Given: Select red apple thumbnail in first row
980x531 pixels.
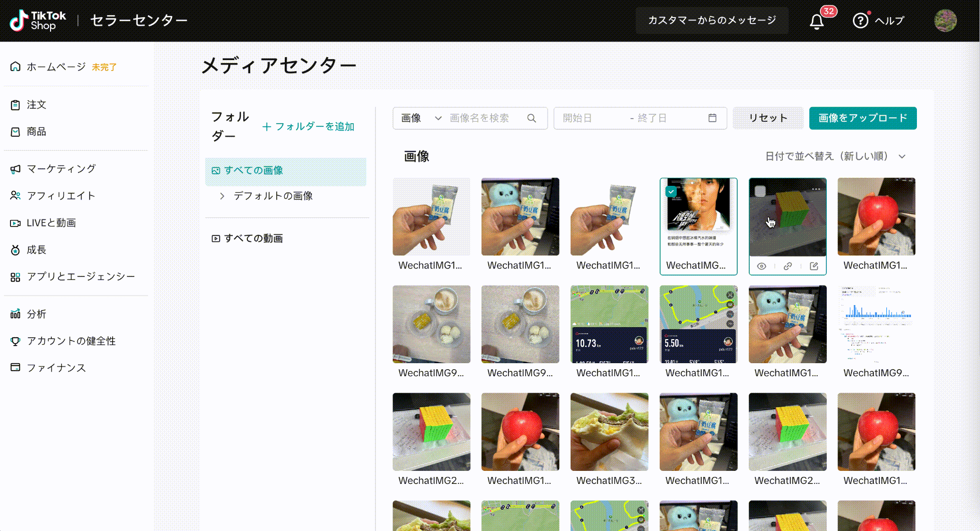Looking at the screenshot, I should [876, 216].
